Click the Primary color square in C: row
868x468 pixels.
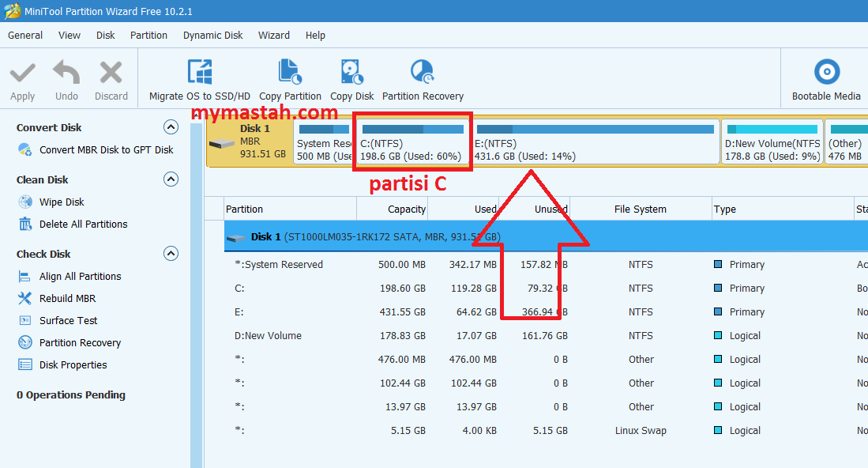(718, 288)
